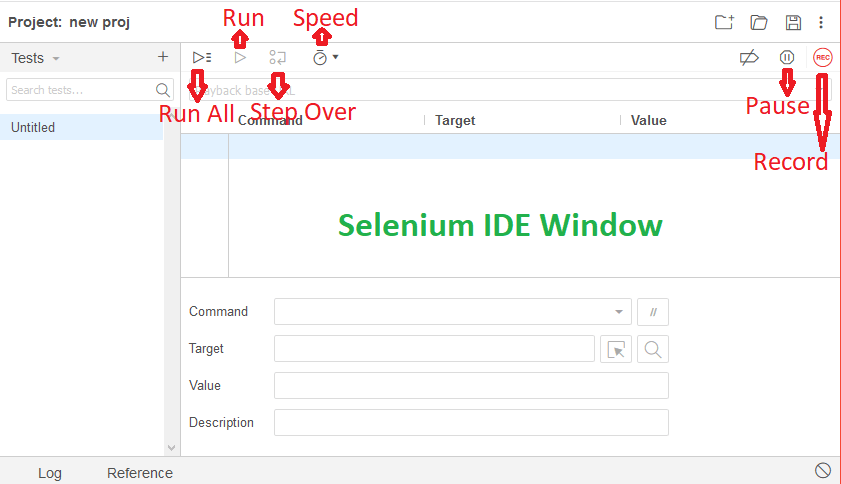Toggle the enable/disable command comment button

[653, 312]
